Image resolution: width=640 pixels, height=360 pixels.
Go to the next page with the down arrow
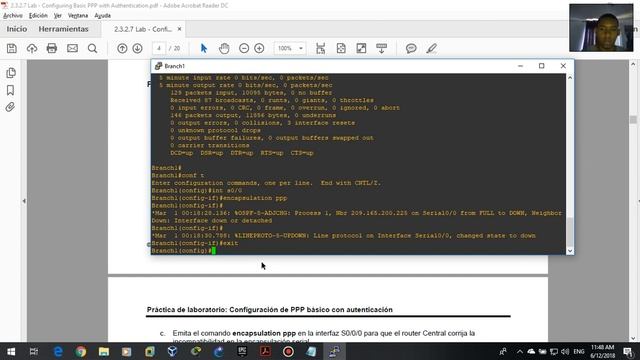pyautogui.click(x=138, y=49)
